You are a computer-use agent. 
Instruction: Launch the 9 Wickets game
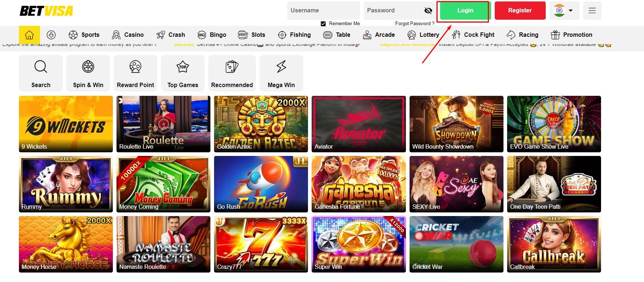point(66,124)
